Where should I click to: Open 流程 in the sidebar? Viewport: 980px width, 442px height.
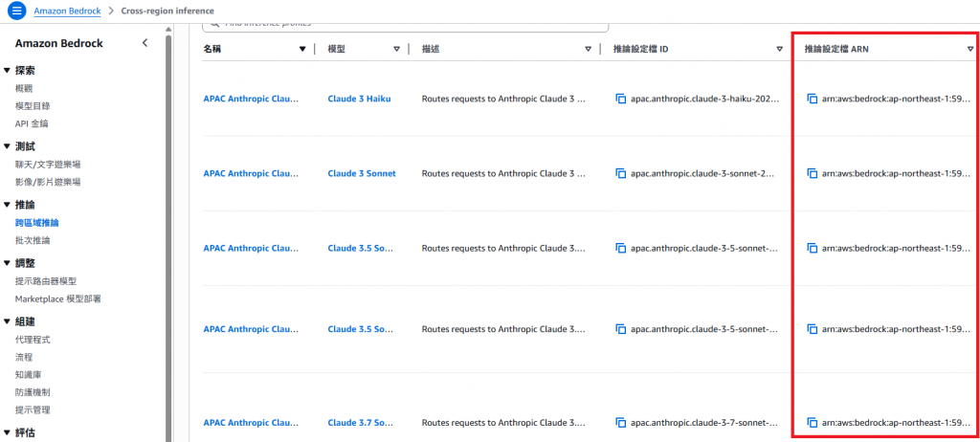click(x=24, y=358)
